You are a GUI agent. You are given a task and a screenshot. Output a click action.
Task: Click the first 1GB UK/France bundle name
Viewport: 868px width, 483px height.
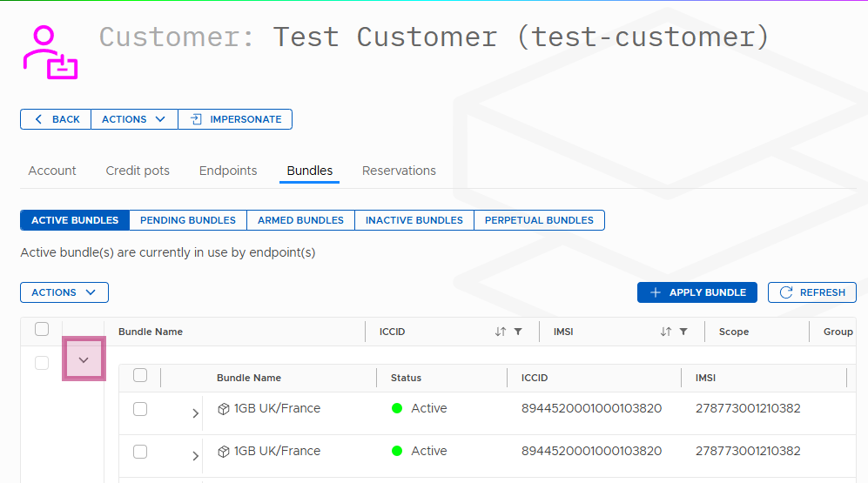278,408
